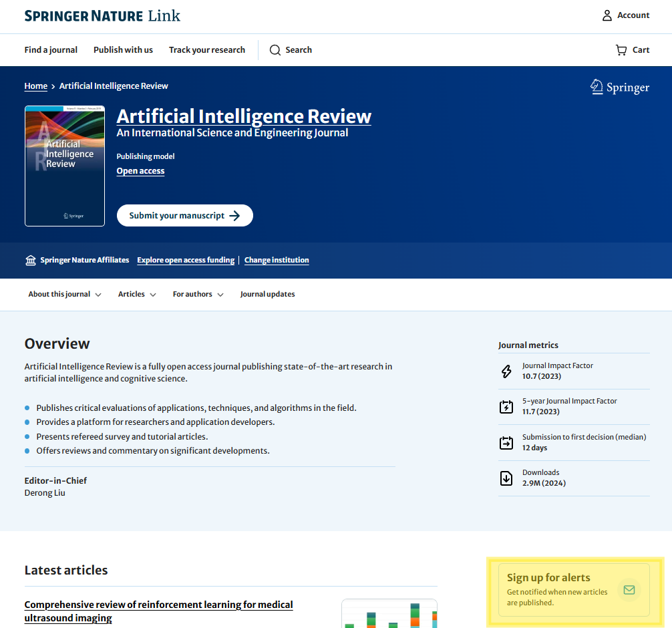
Task: Expand the About this journal menu
Action: tap(65, 294)
